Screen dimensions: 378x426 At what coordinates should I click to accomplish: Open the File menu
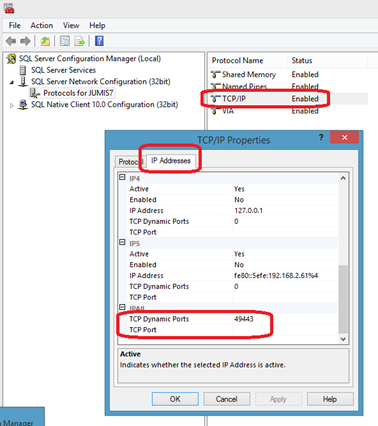15,25
